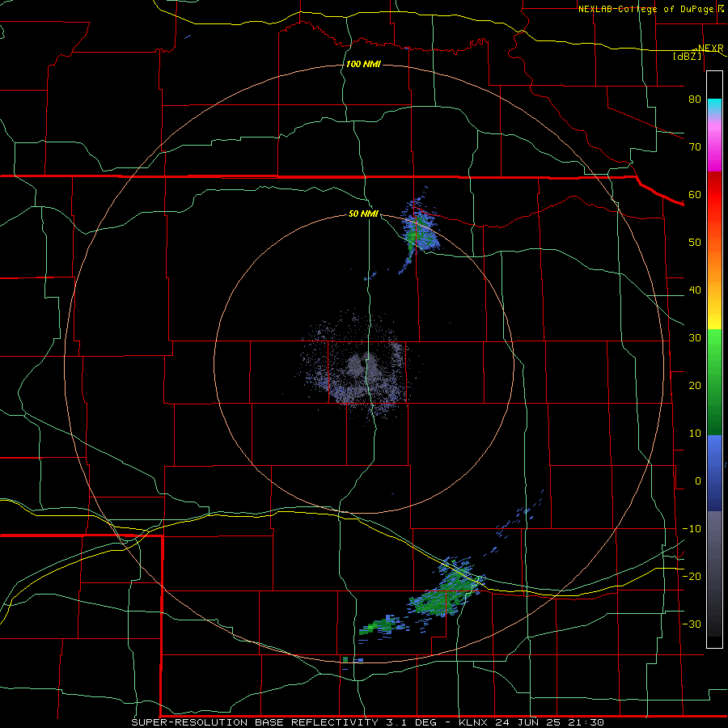Click the KLNX station identifier in the caption
This screenshot has width=728, height=728.
[473, 722]
